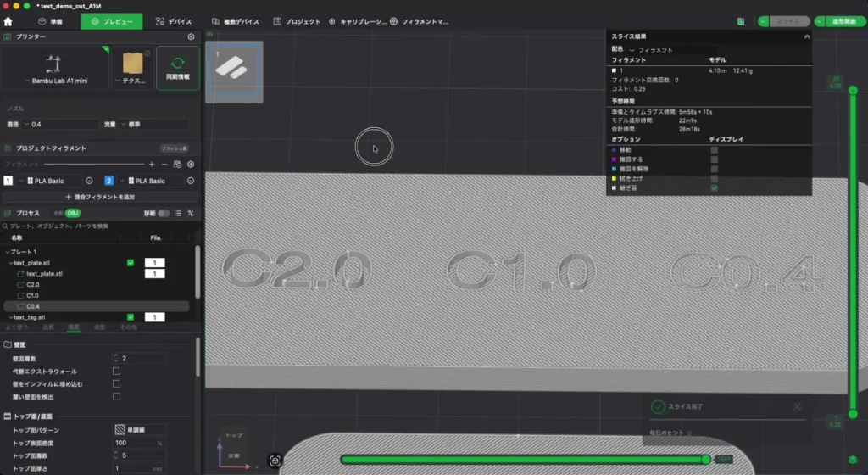Viewport: 868px width, 475px height.
Task: Click the printer section header icon
Action: 7,36
